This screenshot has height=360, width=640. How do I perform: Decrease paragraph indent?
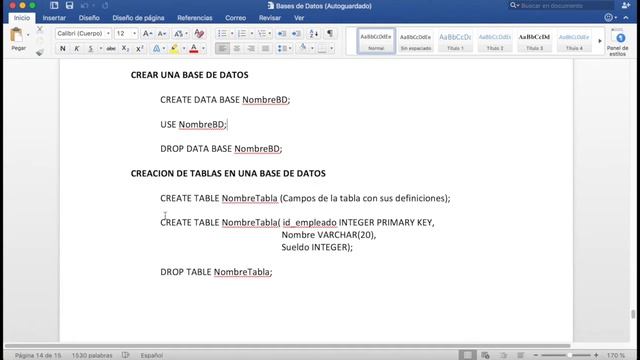click(282, 33)
